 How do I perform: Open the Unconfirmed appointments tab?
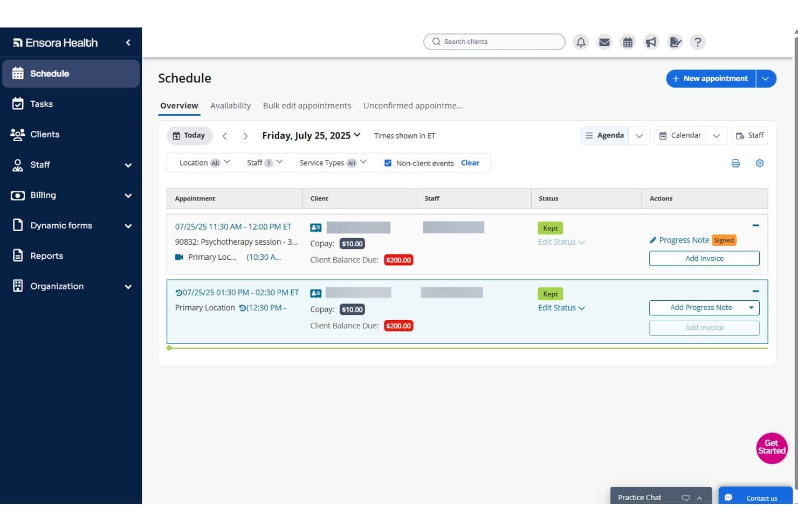click(x=413, y=106)
